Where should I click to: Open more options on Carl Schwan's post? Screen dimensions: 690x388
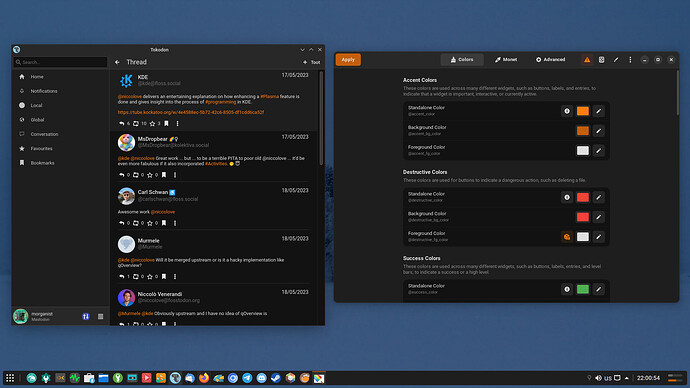click(175, 223)
